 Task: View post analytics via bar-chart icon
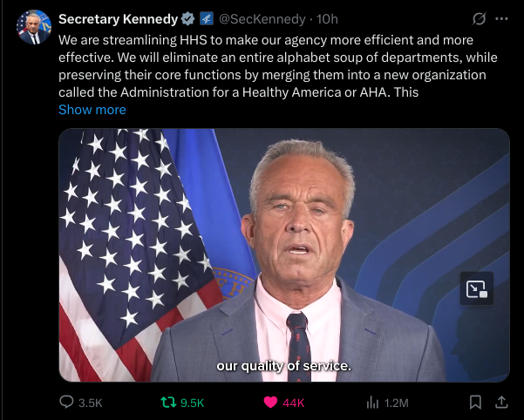click(372, 402)
